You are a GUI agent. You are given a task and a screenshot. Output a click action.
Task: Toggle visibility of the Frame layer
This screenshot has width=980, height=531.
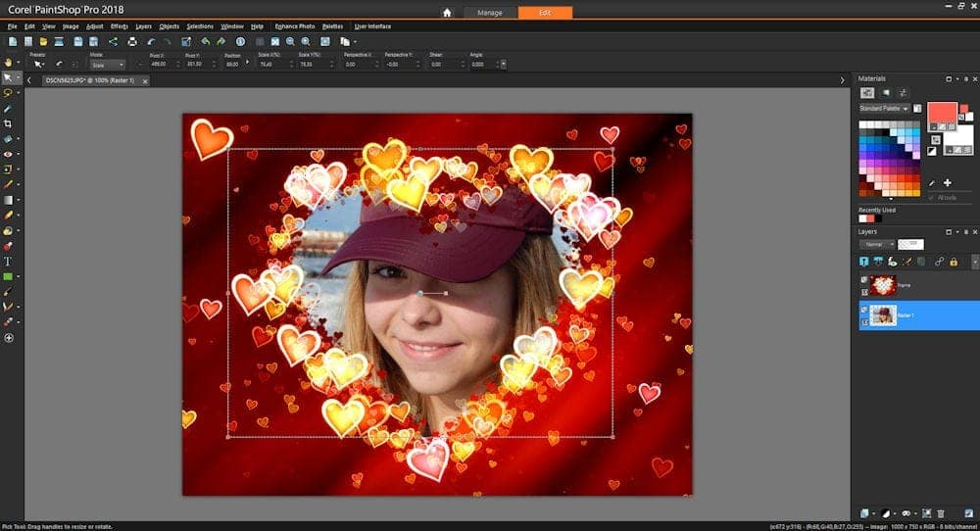point(863,280)
